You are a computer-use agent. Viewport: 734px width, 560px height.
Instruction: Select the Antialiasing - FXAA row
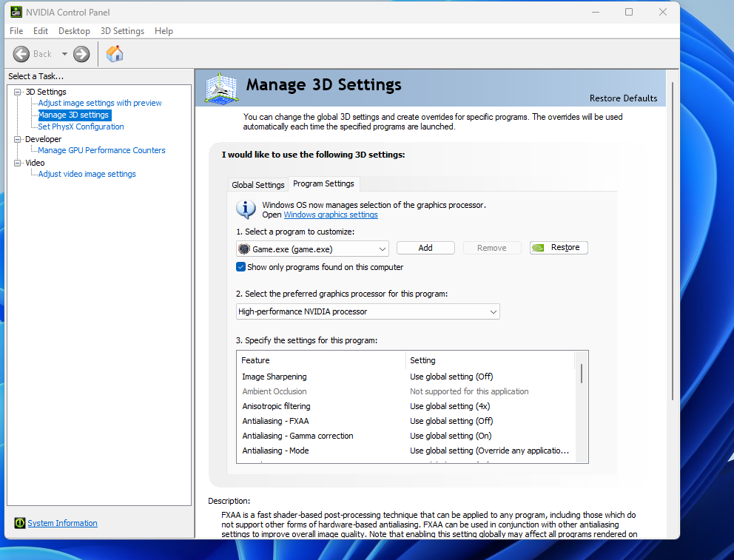click(405, 421)
